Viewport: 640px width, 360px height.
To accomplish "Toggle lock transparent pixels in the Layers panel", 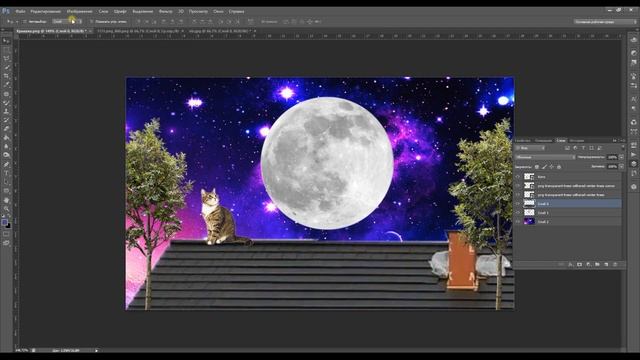I will click(537, 167).
